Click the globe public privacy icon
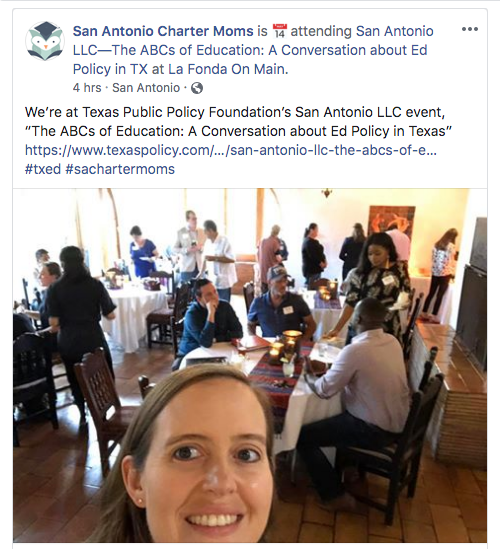This screenshot has width=500, height=549. pyautogui.click(x=197, y=88)
